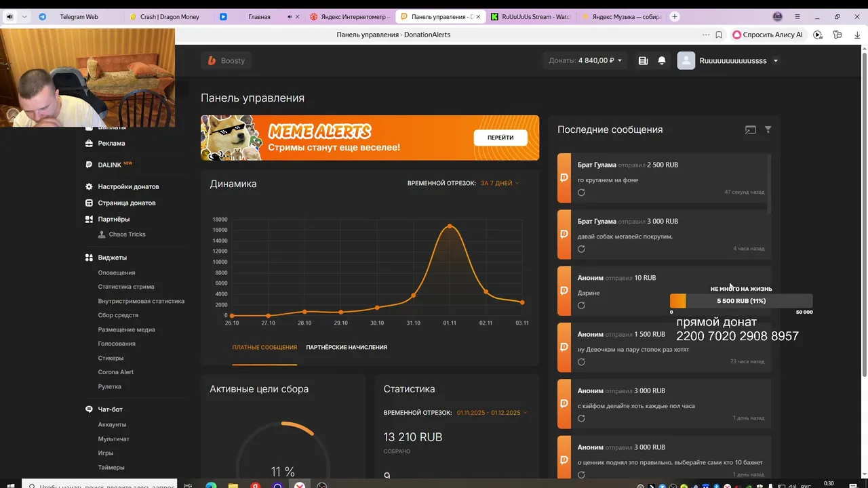Switch to Платные сообщения tab

[264, 347]
